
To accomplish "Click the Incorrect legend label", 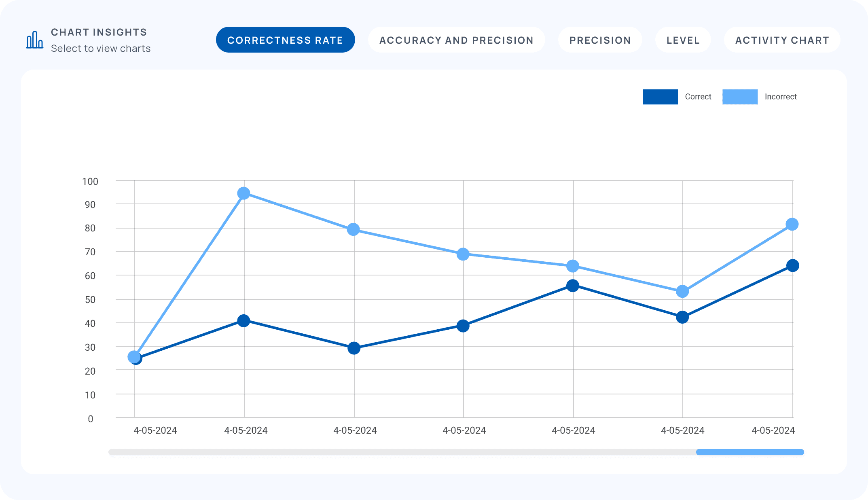I will tap(781, 97).
